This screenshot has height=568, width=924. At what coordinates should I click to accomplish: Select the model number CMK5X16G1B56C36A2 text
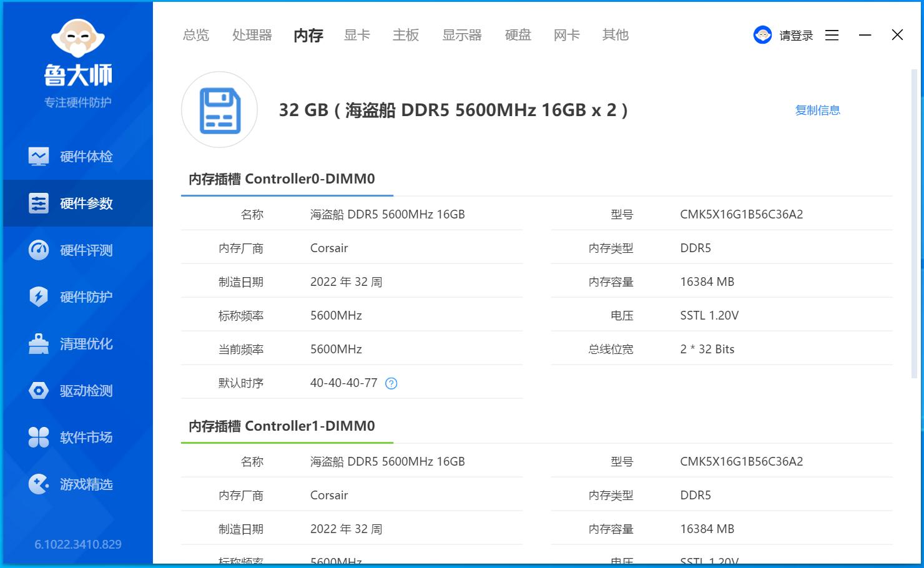[742, 214]
